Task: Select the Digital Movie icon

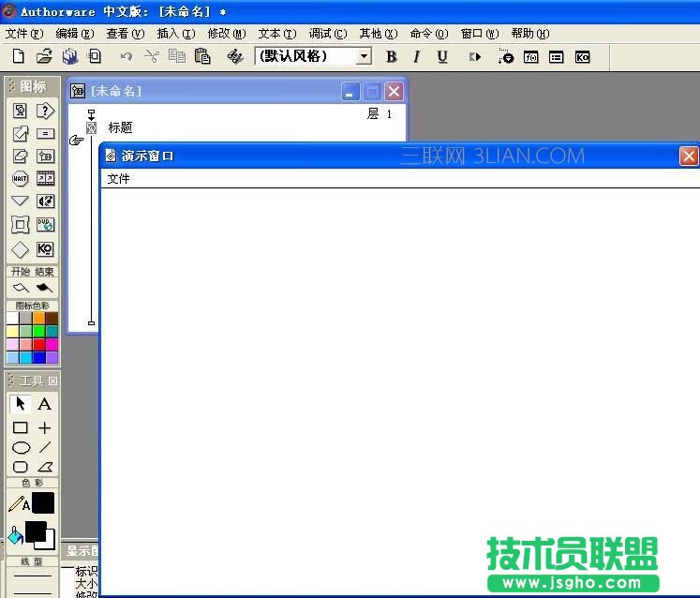Action: click(45, 179)
